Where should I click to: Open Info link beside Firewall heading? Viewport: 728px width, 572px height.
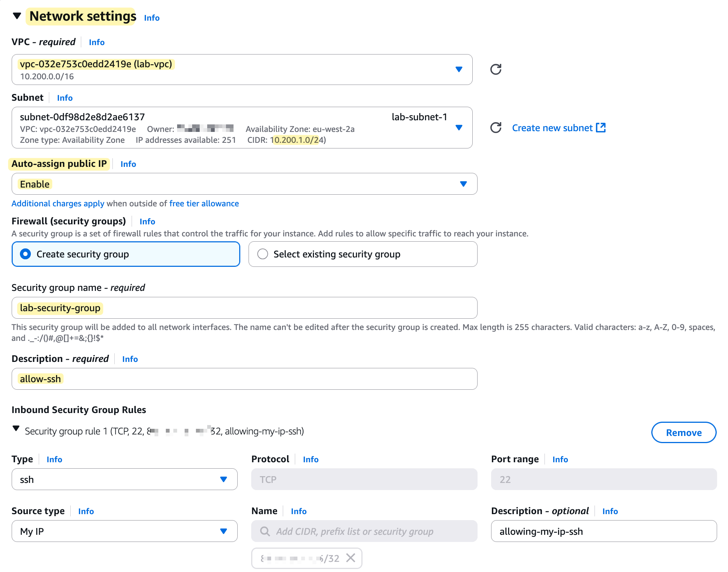[147, 221]
